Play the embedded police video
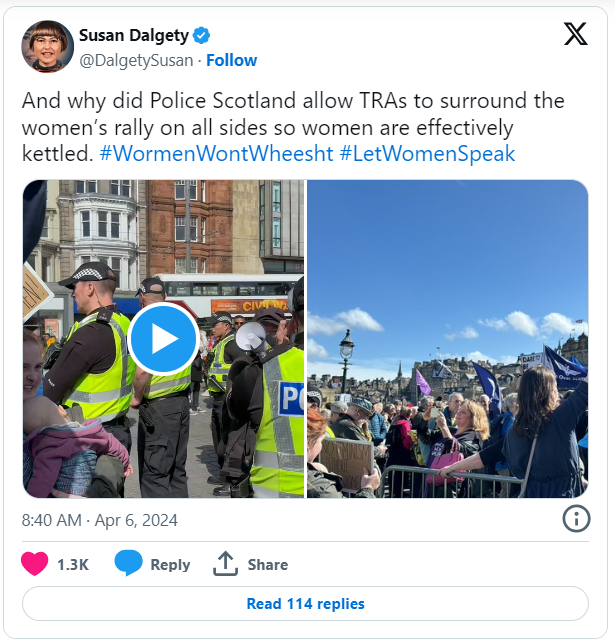 click(x=164, y=339)
